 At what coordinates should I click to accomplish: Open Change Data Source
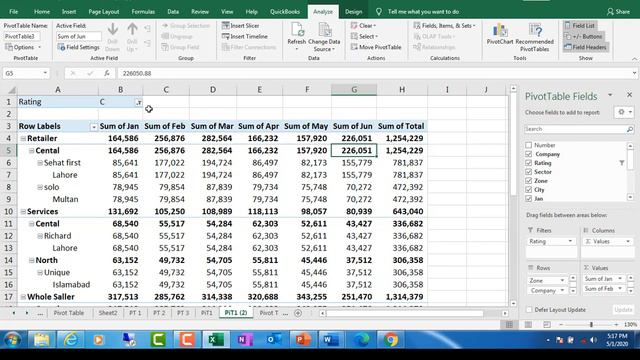[324, 37]
